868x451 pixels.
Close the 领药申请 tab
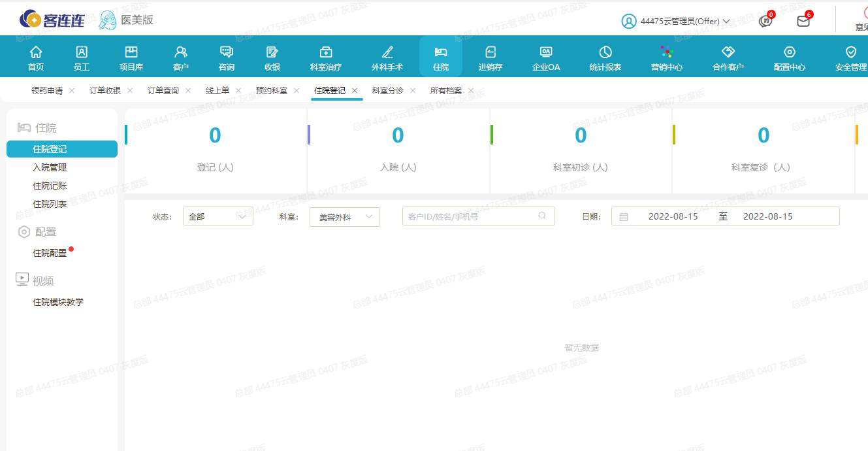click(x=72, y=91)
